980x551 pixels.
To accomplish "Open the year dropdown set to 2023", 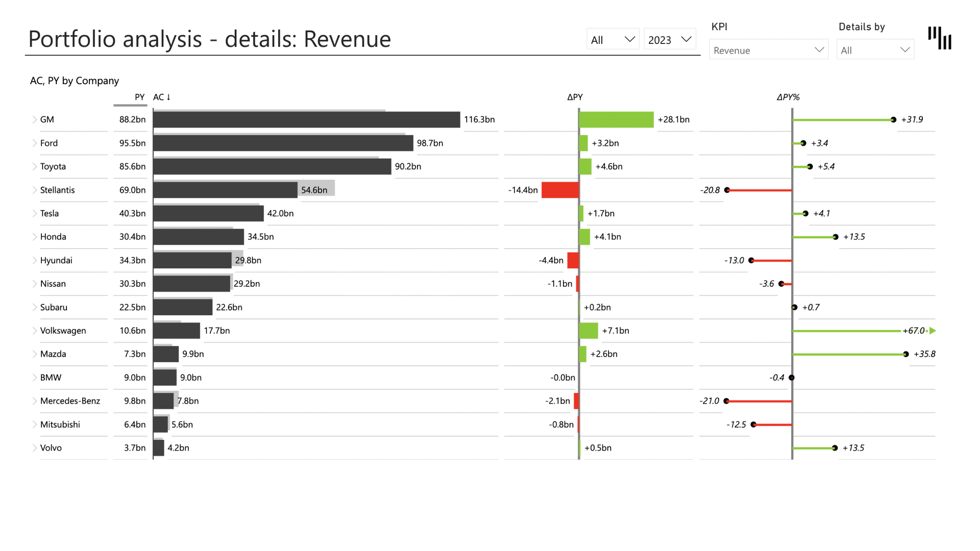I will [x=669, y=39].
